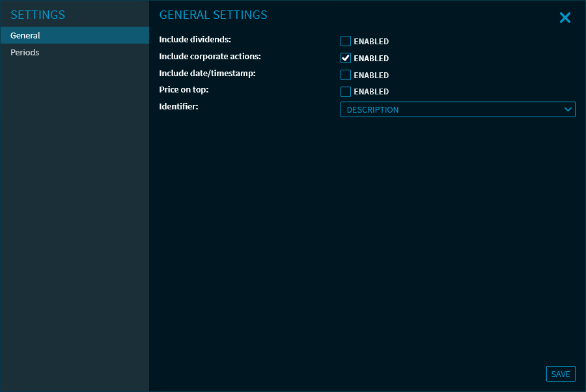Enable the Include dividends checkbox

tap(346, 41)
